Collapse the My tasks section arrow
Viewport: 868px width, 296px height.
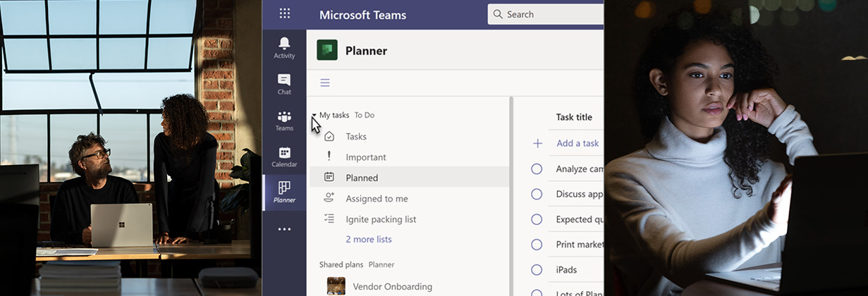point(314,115)
